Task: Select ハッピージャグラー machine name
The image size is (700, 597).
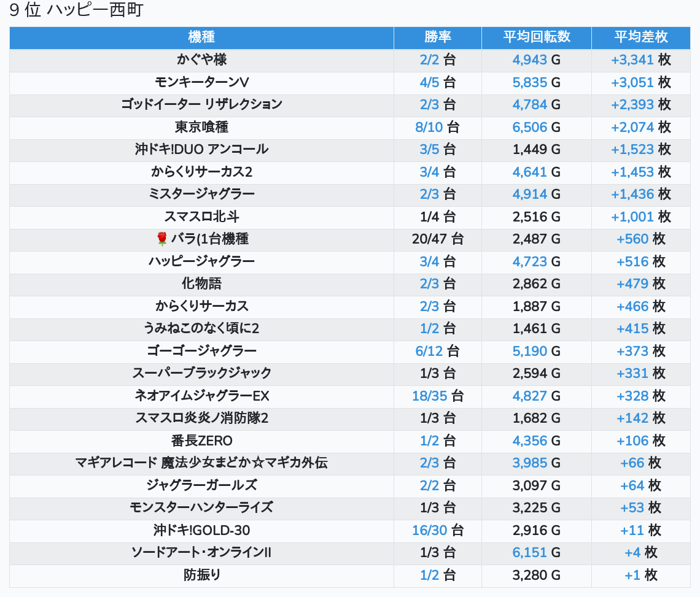Action: coord(201,261)
